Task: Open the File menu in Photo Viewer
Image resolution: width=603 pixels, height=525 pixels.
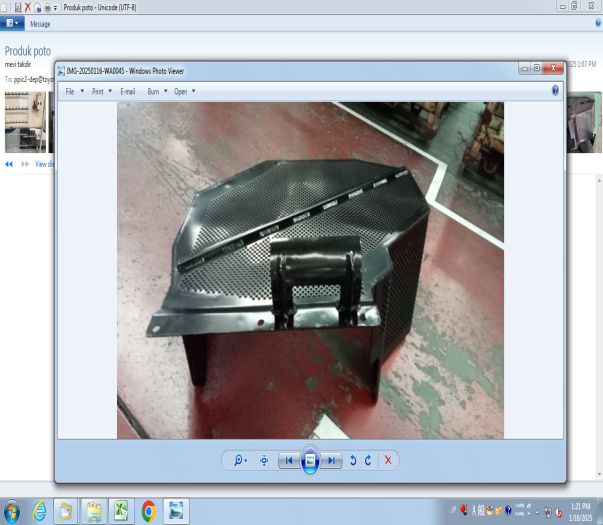Action: click(70, 92)
